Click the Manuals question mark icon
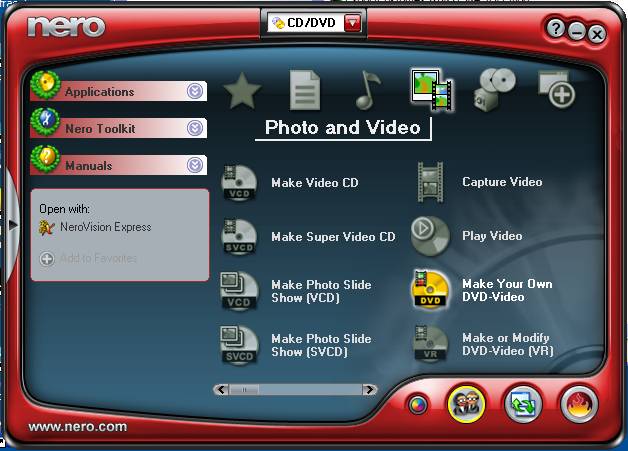This screenshot has height=451, width=628. tap(45, 159)
